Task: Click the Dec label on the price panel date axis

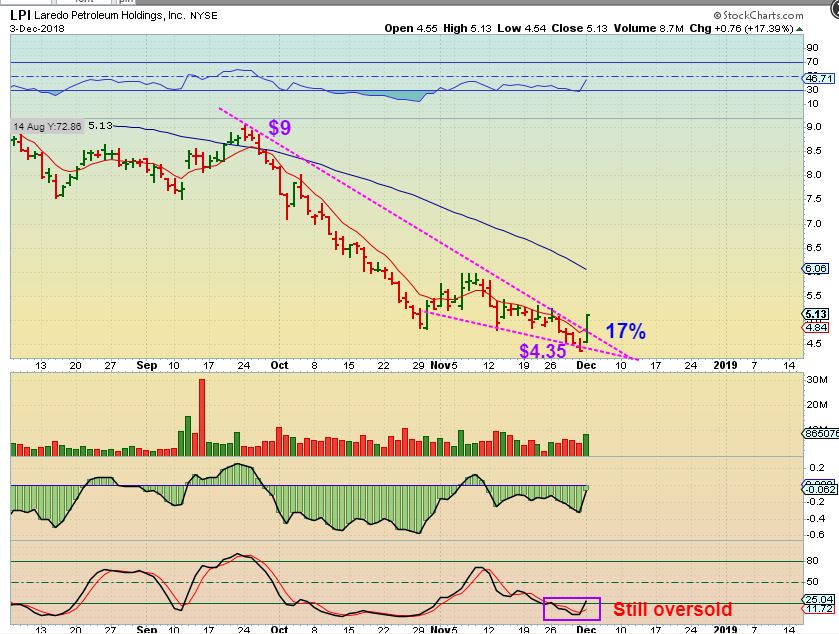Action: point(586,365)
